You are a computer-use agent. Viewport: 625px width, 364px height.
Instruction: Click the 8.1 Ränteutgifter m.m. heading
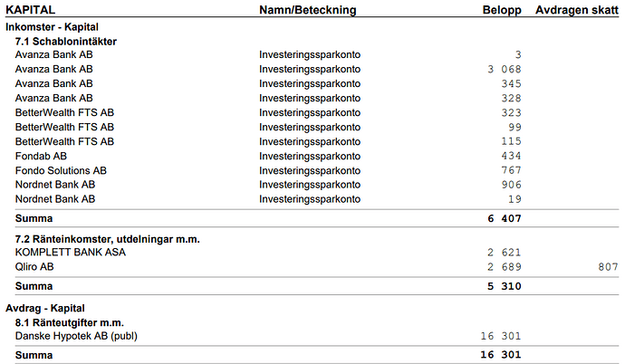click(70, 322)
